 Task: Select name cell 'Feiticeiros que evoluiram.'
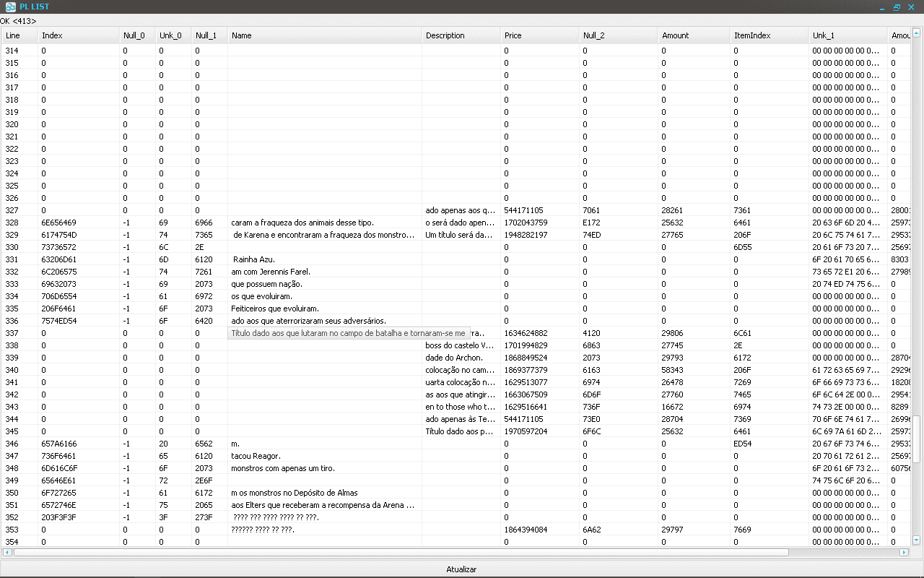[325, 309]
